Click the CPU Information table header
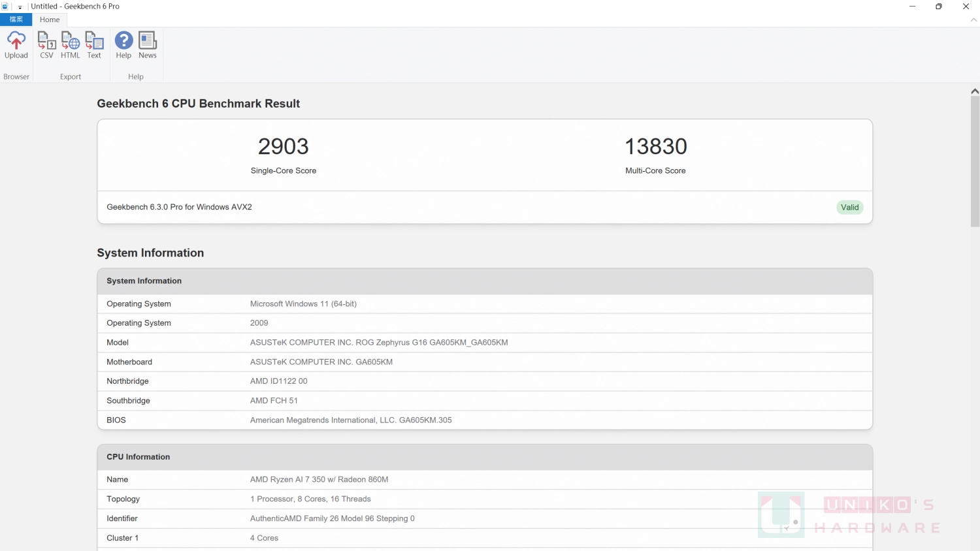Image resolution: width=980 pixels, height=551 pixels. pos(485,457)
